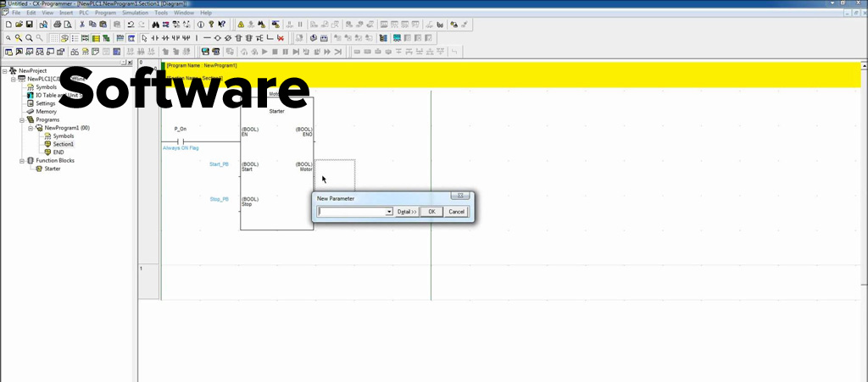868x382 pixels.
Task: Close the project workspace pane
Action: coord(130,63)
